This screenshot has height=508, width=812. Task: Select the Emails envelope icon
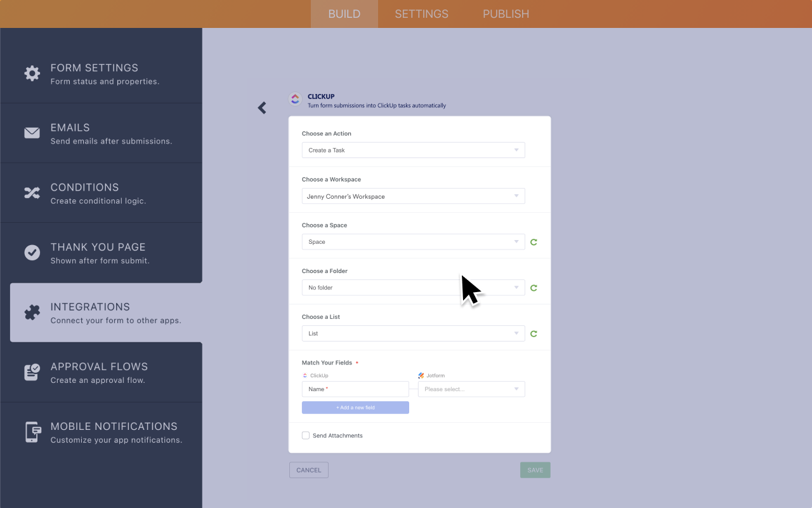pyautogui.click(x=32, y=133)
